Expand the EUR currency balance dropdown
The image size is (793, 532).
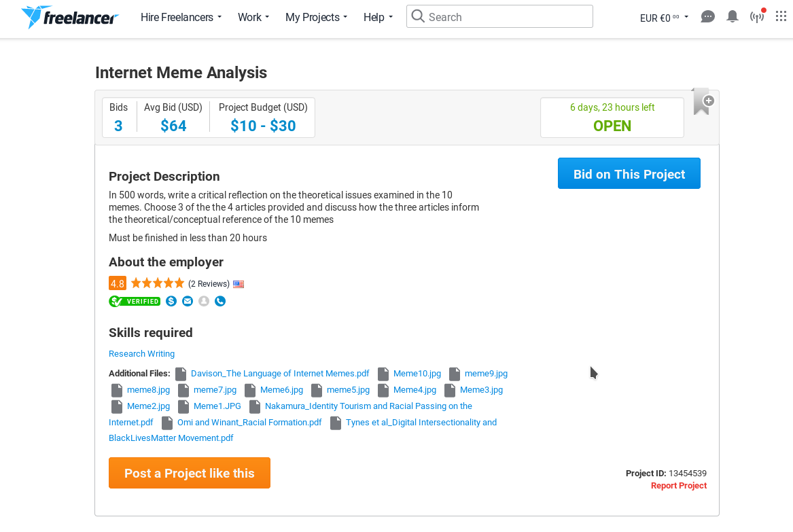tap(664, 18)
